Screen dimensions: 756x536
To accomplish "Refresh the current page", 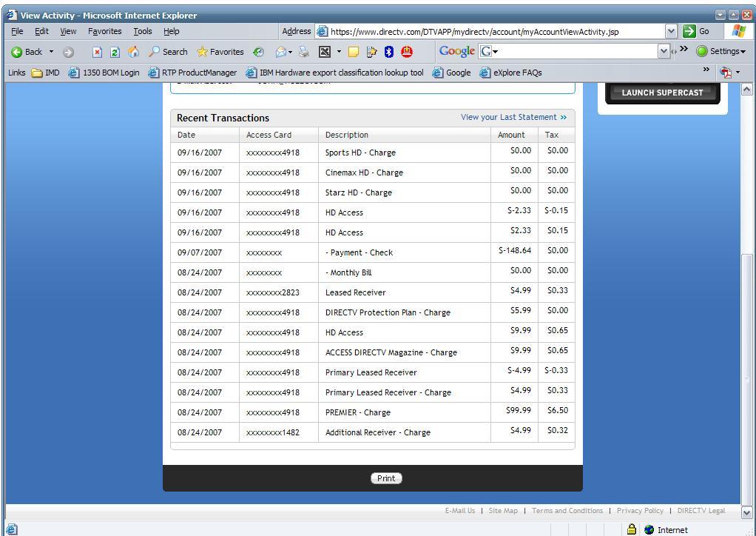I will [115, 52].
